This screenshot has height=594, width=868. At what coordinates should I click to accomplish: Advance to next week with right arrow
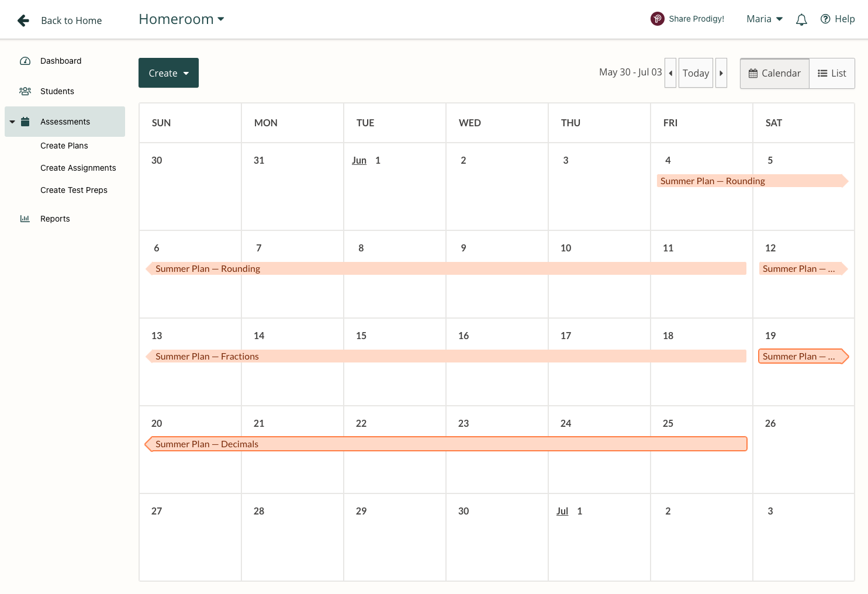(x=721, y=72)
